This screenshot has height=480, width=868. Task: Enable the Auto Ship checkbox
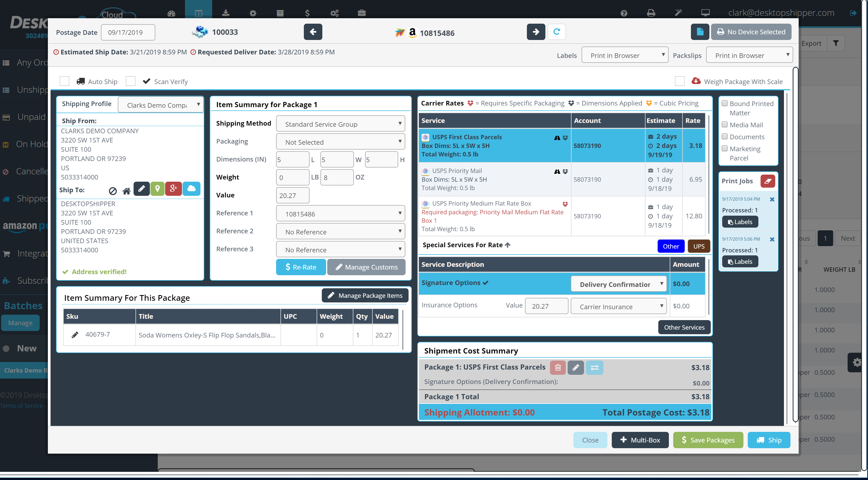click(64, 81)
